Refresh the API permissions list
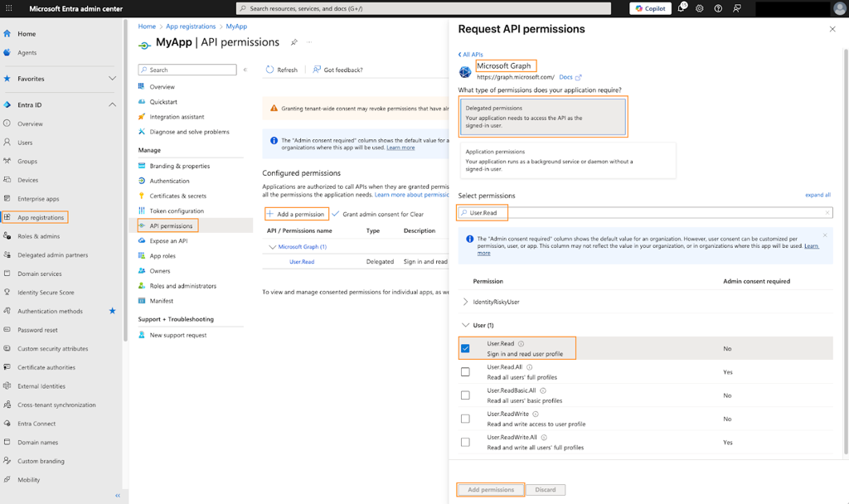 282,70
